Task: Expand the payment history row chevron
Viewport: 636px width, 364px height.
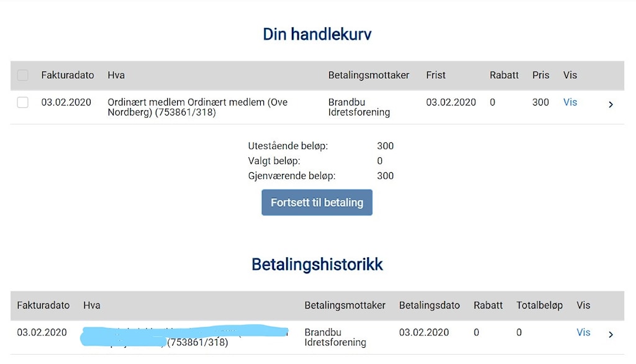Action: point(611,335)
